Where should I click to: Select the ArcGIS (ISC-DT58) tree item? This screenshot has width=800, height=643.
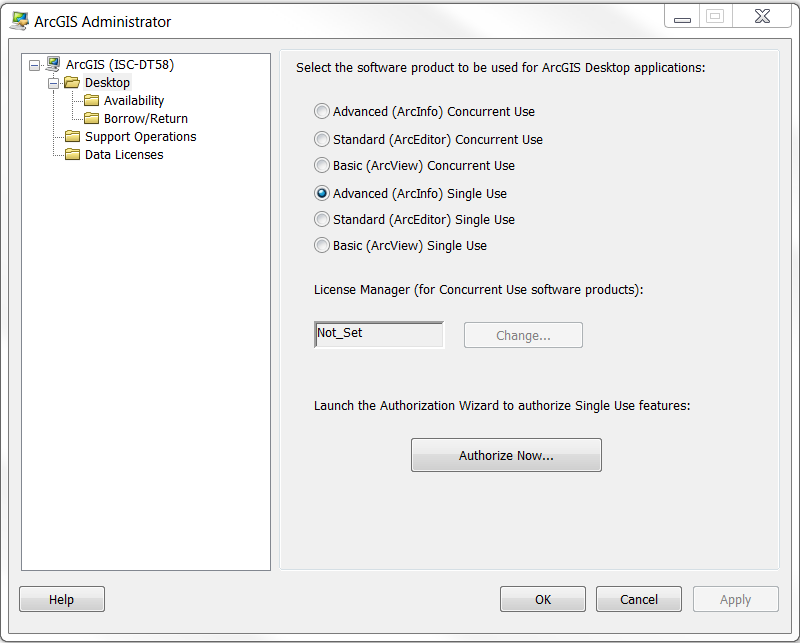tap(120, 64)
